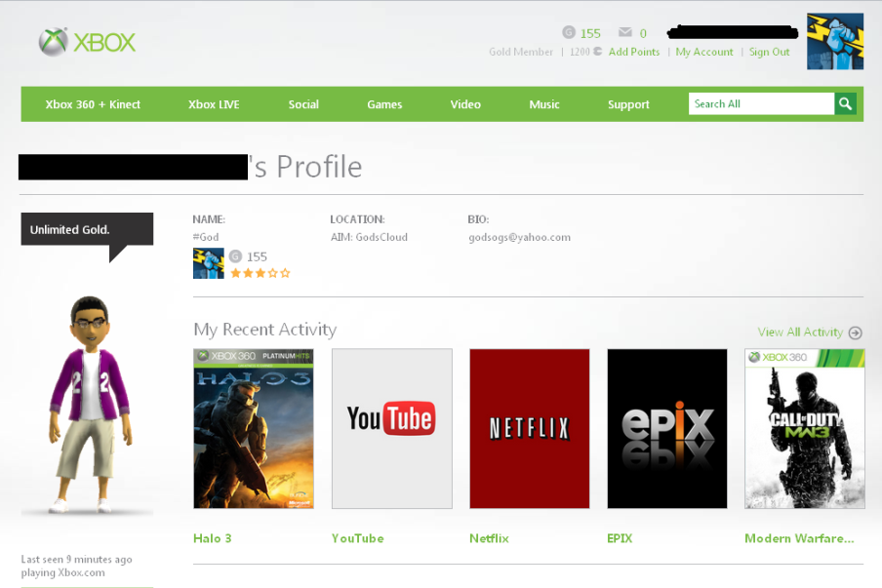Open the My Account link
This screenshot has width=882, height=588.
(x=704, y=52)
